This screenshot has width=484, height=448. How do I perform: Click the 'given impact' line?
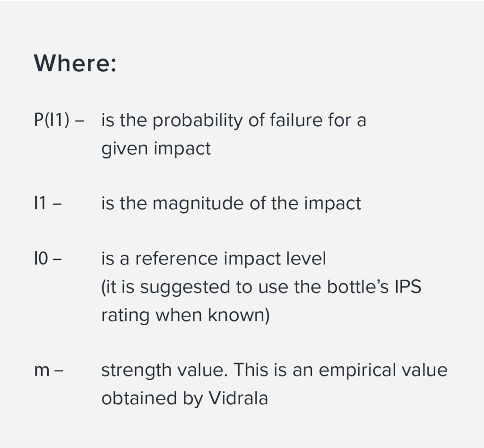tap(156, 149)
